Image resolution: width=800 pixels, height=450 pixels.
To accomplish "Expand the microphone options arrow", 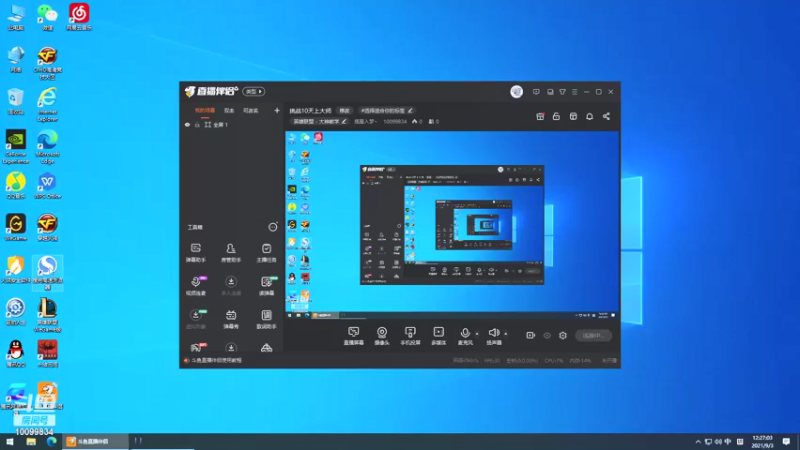I will (478, 334).
